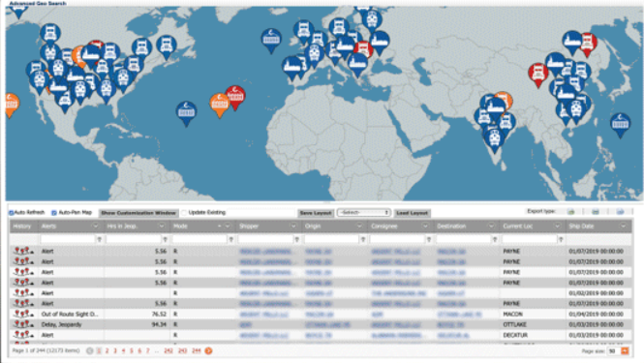Open the Destination column header dropdown
Screen dimensions: 644x363
491,226
